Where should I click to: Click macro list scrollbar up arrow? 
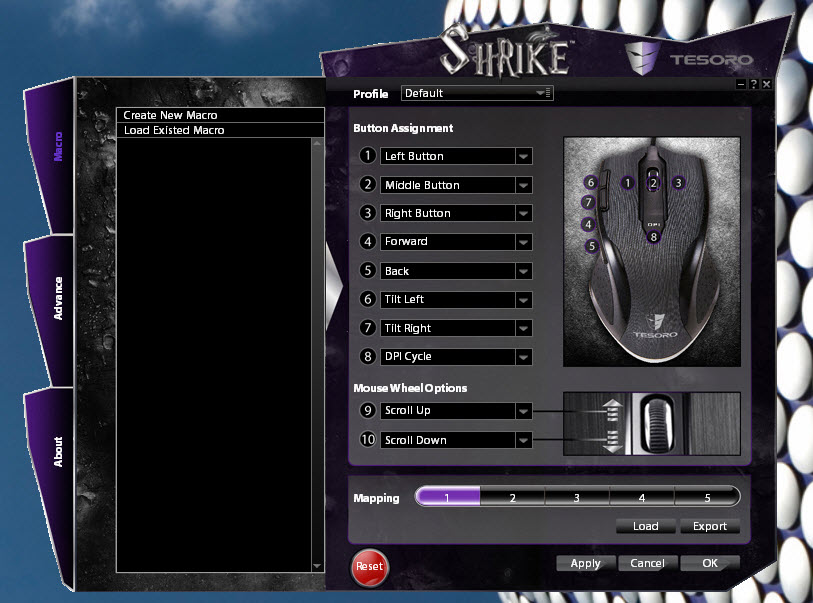317,143
